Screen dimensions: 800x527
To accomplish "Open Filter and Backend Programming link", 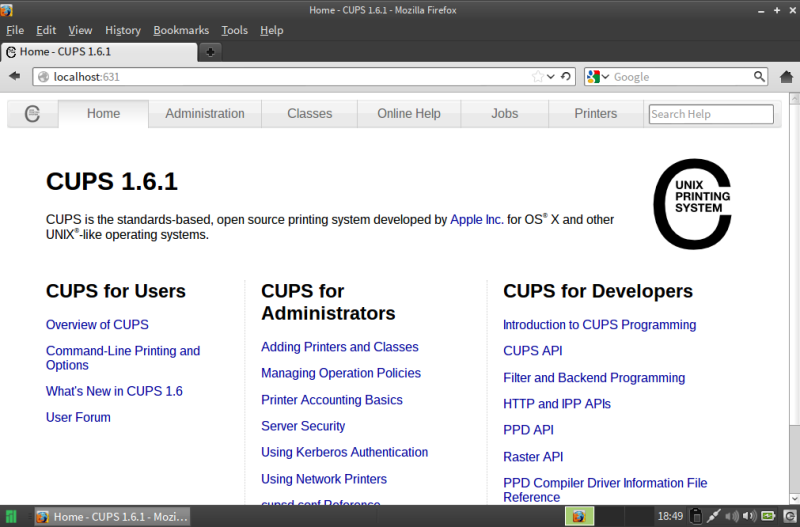I will pyautogui.click(x=594, y=378).
